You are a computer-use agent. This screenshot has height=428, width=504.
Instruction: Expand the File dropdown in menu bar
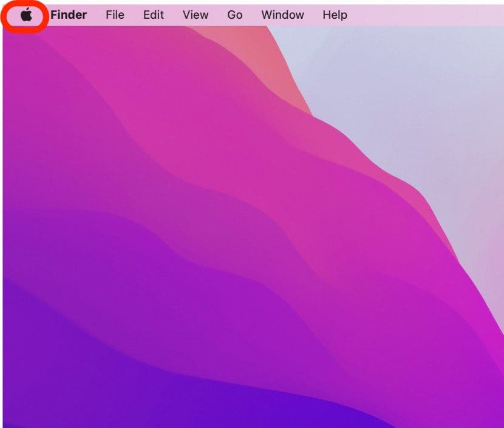click(115, 15)
